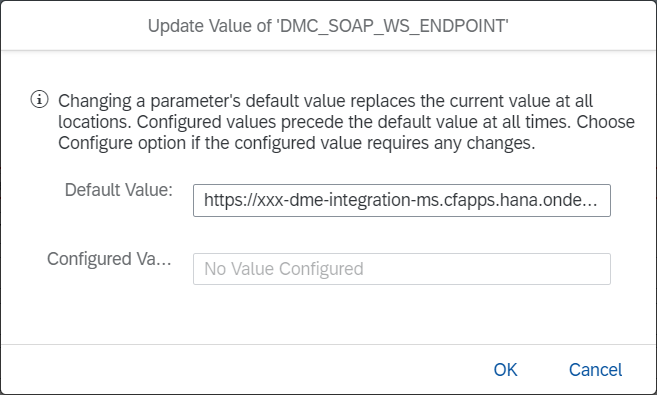Image resolution: width=657 pixels, height=395 pixels.
Task: Select the 'Default Value:' label
Action: [x=119, y=190]
